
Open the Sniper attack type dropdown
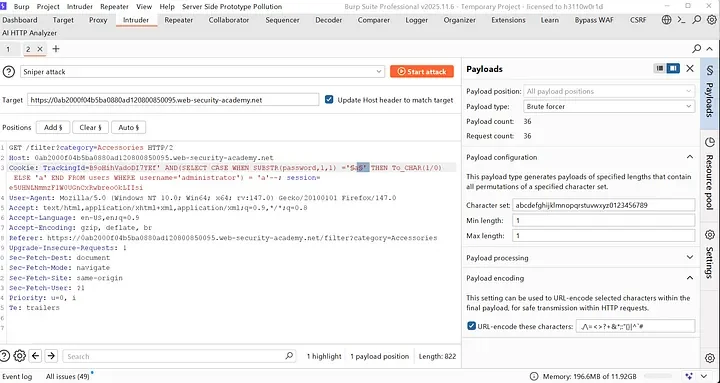point(202,72)
